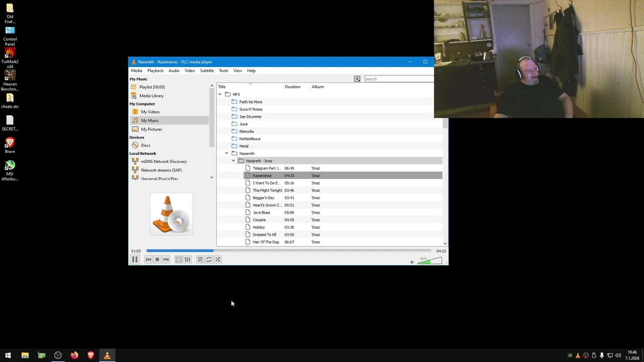Viewport: 644px width, 362px height.
Task: Open the Help menu
Action: tap(251, 70)
